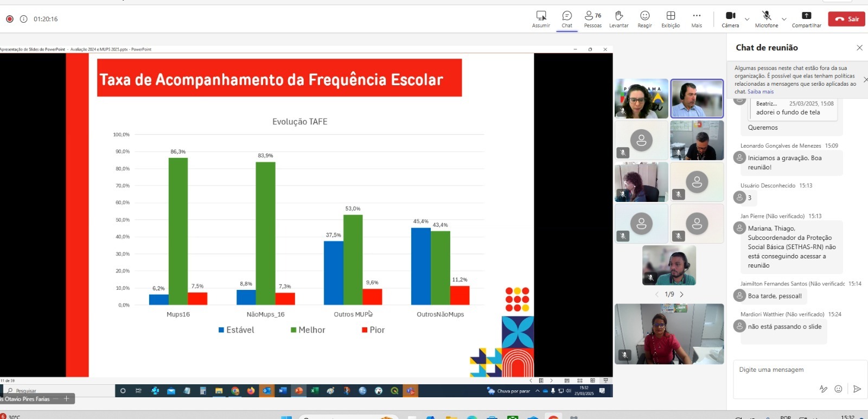868x419 pixels.
Task: Toggle the Chat panel
Action: click(x=567, y=19)
